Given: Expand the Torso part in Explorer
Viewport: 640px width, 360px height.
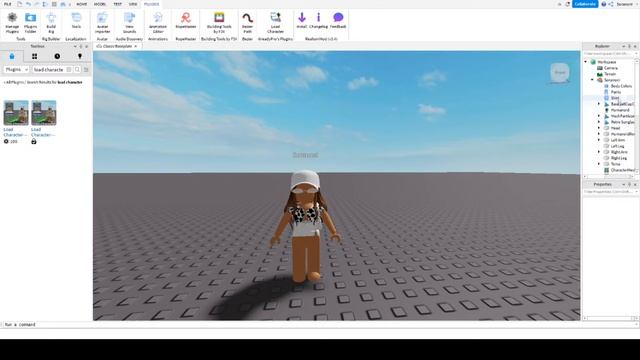Looking at the screenshot, I should (x=599, y=164).
